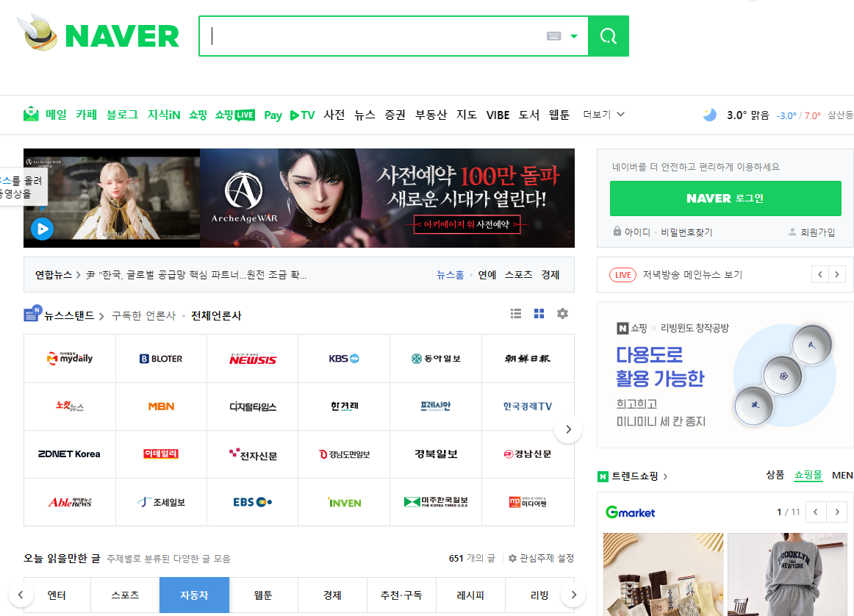Screen dimensions: 854x616
Task: Click the 뉴스스탠드 icon
Action: click(32, 314)
